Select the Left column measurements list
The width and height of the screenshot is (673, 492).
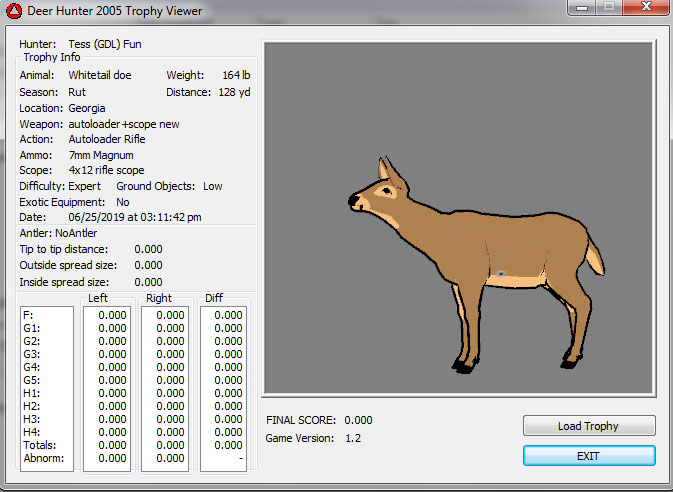(x=107, y=388)
